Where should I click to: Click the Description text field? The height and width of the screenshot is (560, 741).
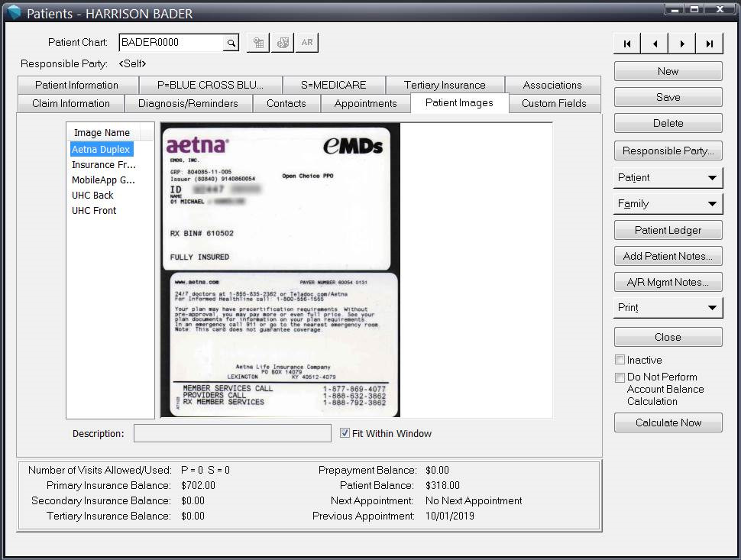232,433
